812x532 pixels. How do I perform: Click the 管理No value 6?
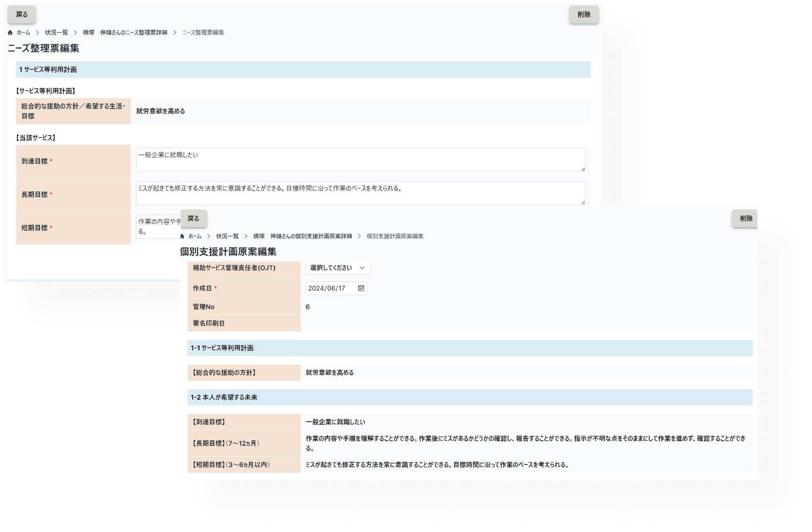(307, 307)
